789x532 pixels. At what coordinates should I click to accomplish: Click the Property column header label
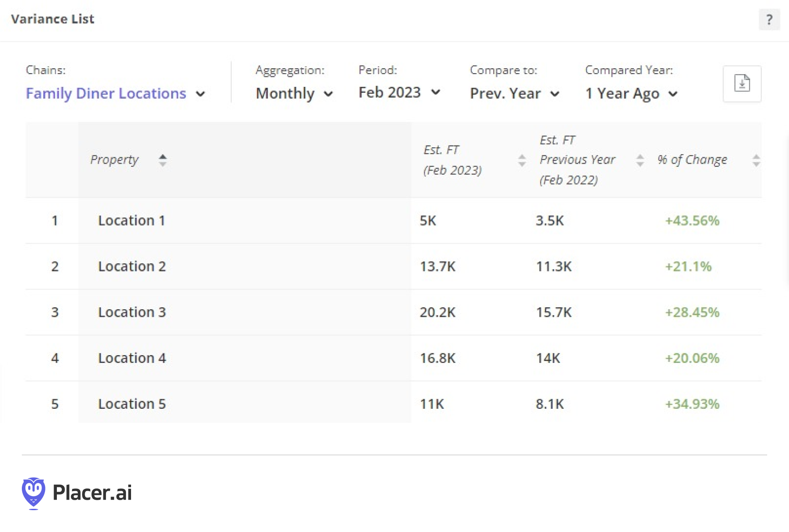[x=114, y=160]
